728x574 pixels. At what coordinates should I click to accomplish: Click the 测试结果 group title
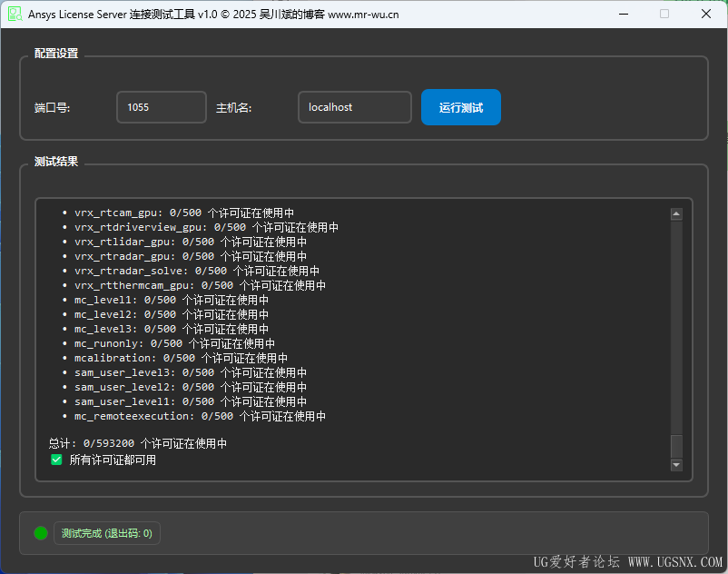(x=56, y=162)
